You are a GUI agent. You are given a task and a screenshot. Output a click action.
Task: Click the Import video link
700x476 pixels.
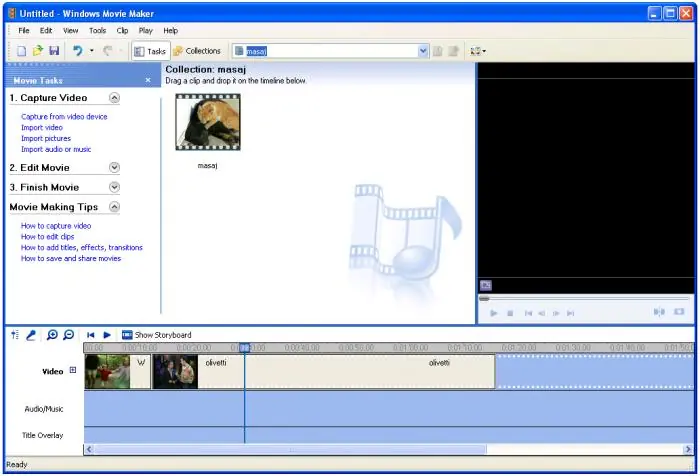[x=42, y=128]
